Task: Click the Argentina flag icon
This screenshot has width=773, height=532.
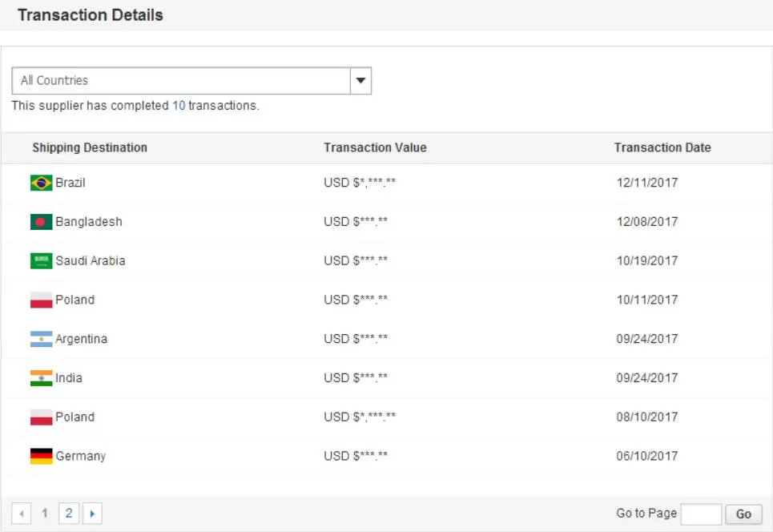Action: (x=41, y=339)
